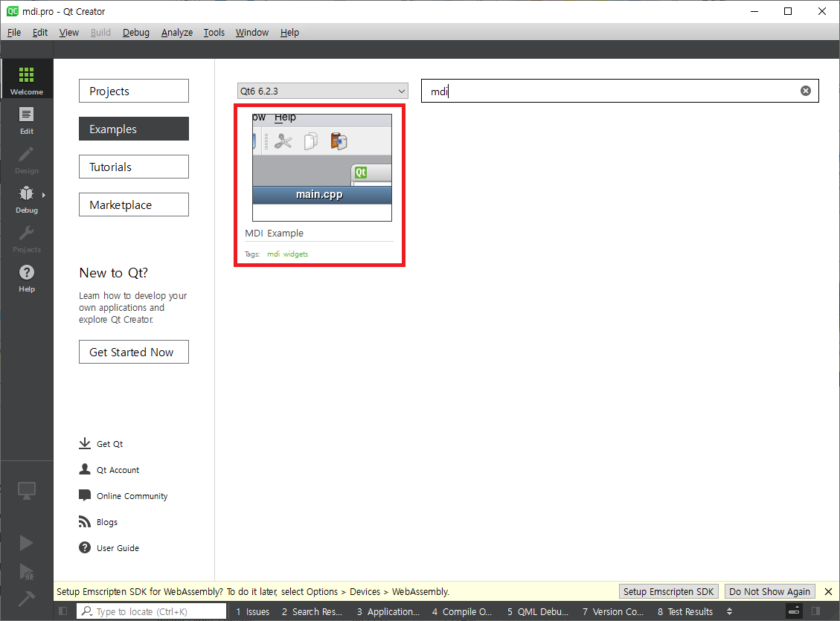Click the Type to locate field
The height and width of the screenshot is (621, 840).
point(152,611)
